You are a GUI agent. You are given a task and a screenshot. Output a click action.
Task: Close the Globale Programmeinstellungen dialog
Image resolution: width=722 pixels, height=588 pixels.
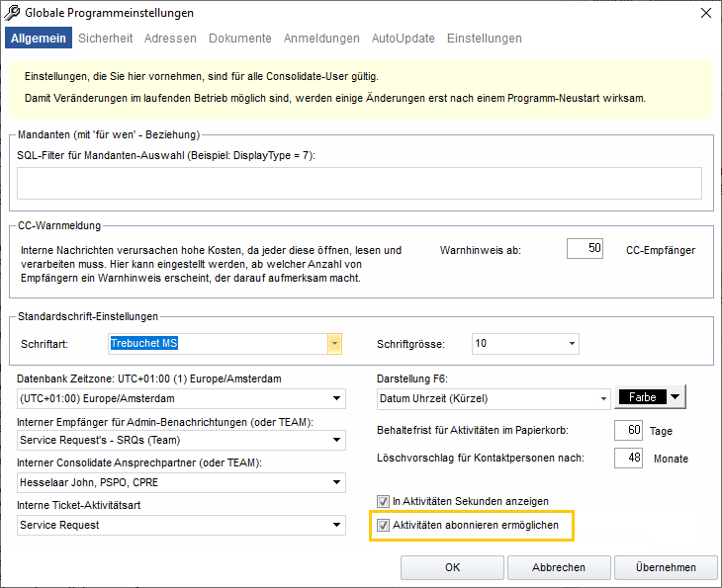click(704, 14)
